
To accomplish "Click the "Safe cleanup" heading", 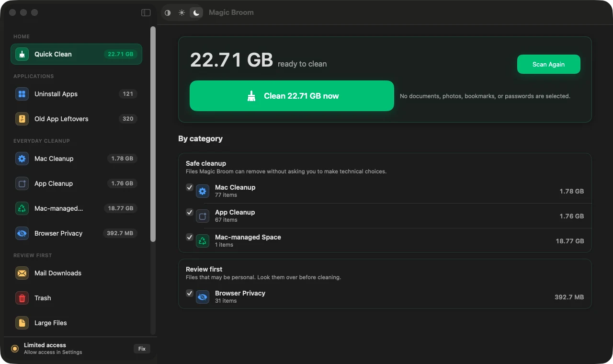I will (206, 163).
